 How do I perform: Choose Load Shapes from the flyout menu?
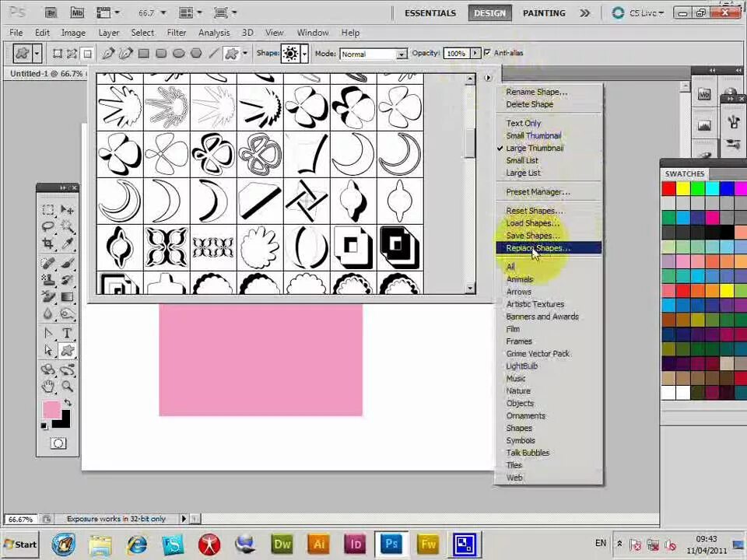pos(549,223)
